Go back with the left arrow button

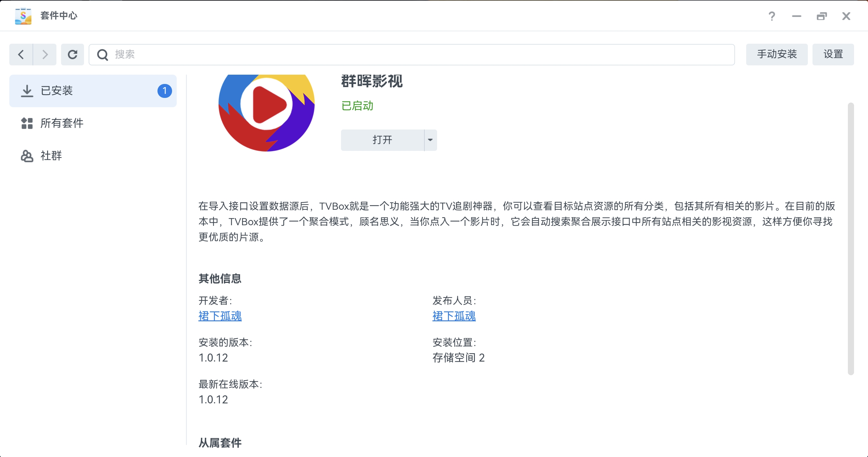click(21, 54)
